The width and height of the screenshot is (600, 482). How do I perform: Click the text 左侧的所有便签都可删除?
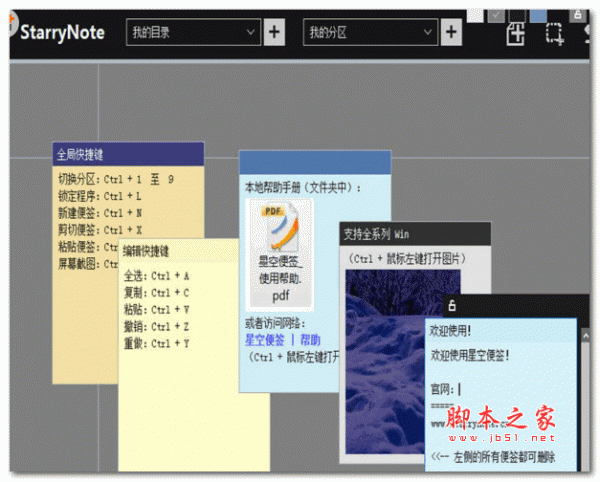pyautogui.click(x=504, y=457)
